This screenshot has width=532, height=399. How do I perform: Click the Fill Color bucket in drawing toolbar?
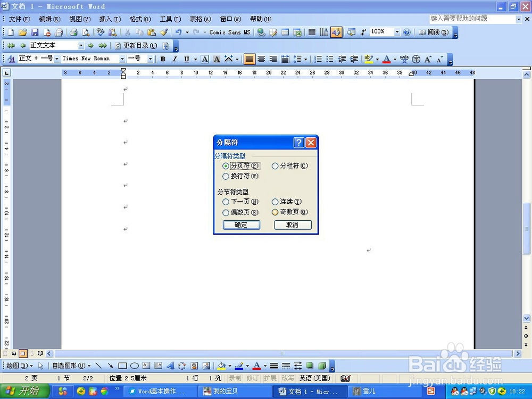(x=221, y=366)
